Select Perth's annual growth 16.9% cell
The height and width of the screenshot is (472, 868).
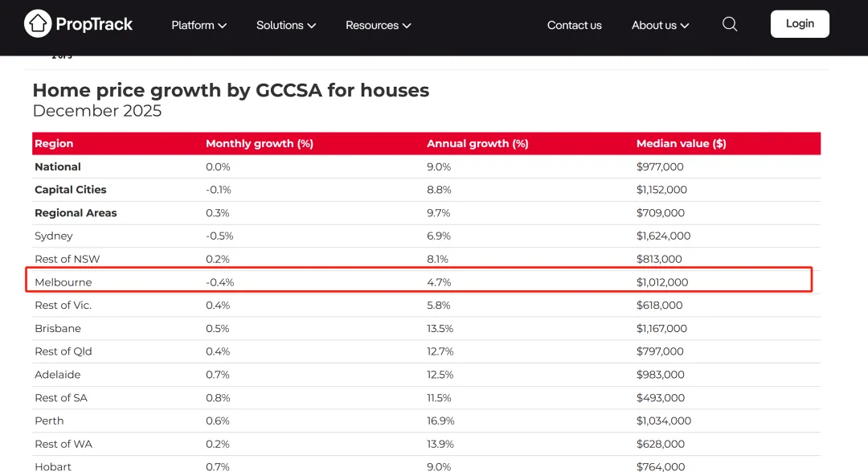click(440, 421)
